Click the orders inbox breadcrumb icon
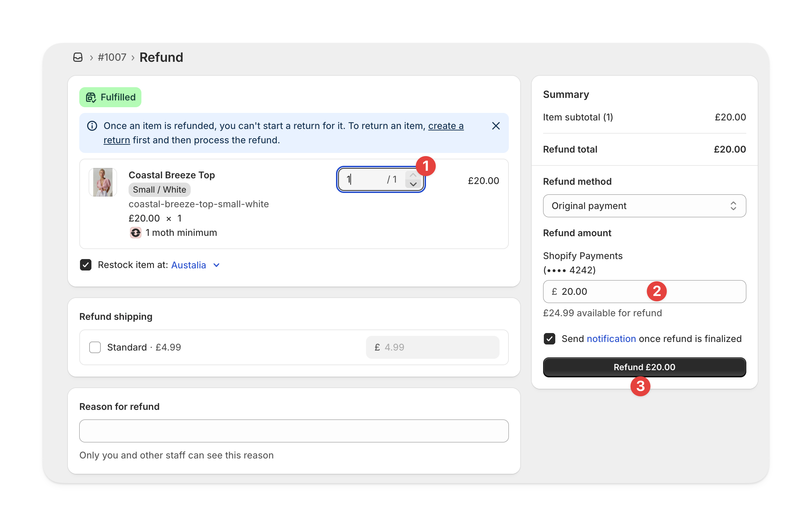The width and height of the screenshot is (812, 526). click(78, 57)
